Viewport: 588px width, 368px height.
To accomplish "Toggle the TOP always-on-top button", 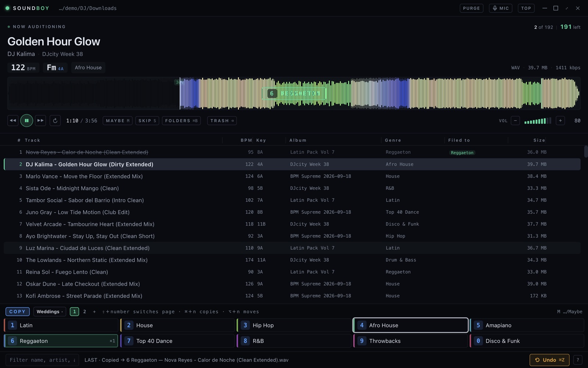I will click(526, 8).
